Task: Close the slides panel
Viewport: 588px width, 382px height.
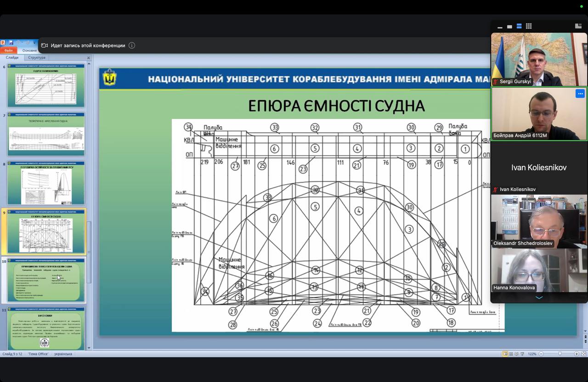Action: click(89, 58)
